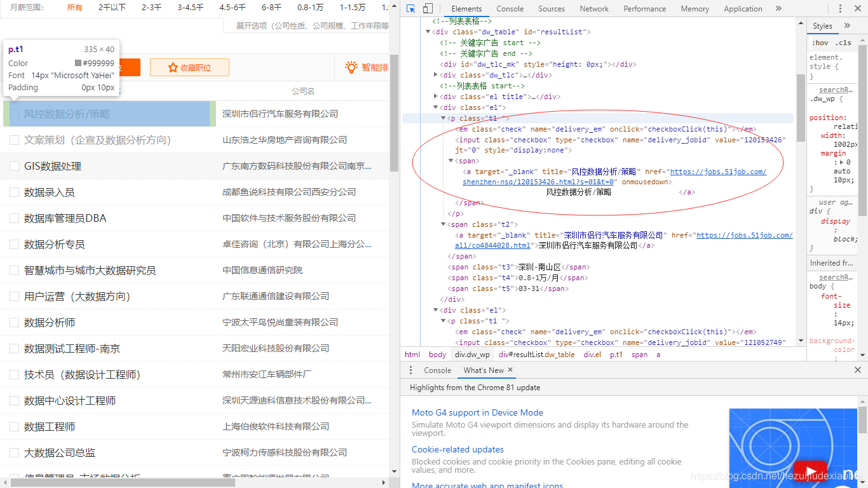Click the 智能排序 lightbulb icon
868x488 pixels.
click(351, 67)
